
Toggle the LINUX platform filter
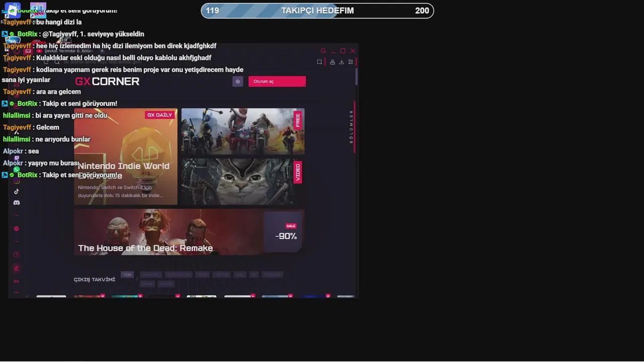147,284
